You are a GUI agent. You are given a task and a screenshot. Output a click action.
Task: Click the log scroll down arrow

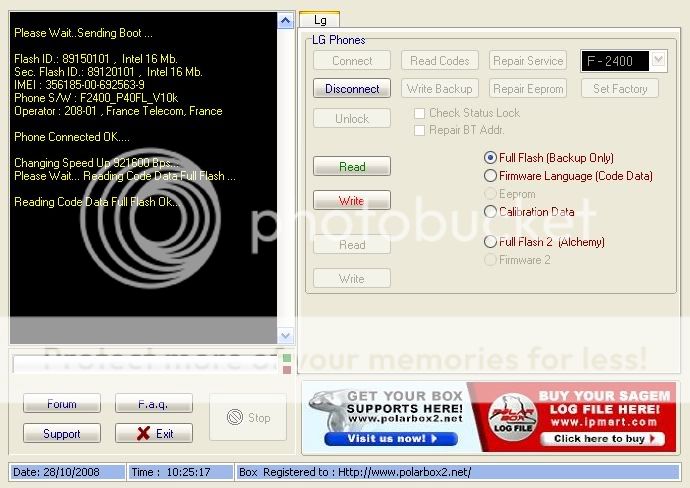coord(285,336)
